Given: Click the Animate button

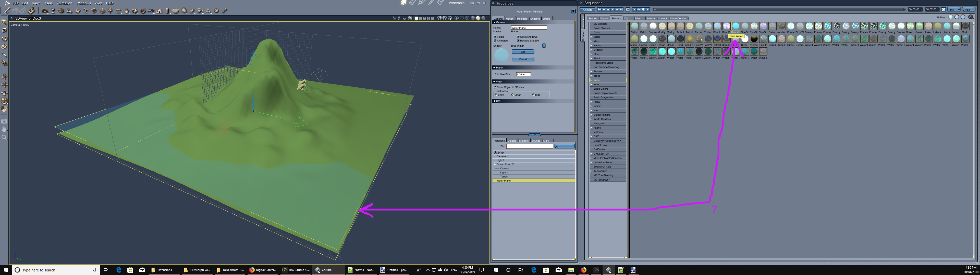Looking at the screenshot, I should click(587, 9).
